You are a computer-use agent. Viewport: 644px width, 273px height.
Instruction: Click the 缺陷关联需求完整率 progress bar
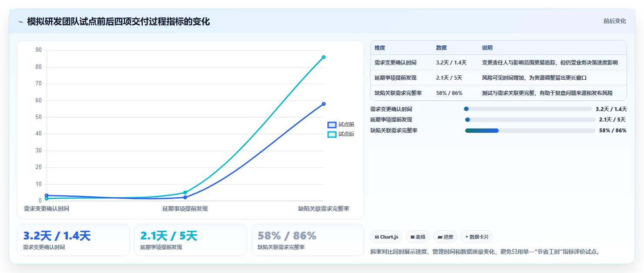click(x=530, y=131)
